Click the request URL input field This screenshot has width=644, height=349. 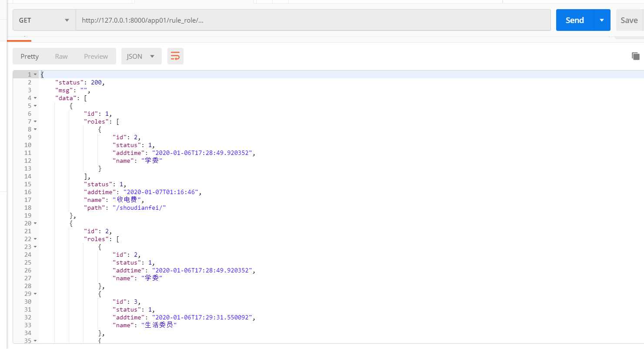pyautogui.click(x=313, y=20)
